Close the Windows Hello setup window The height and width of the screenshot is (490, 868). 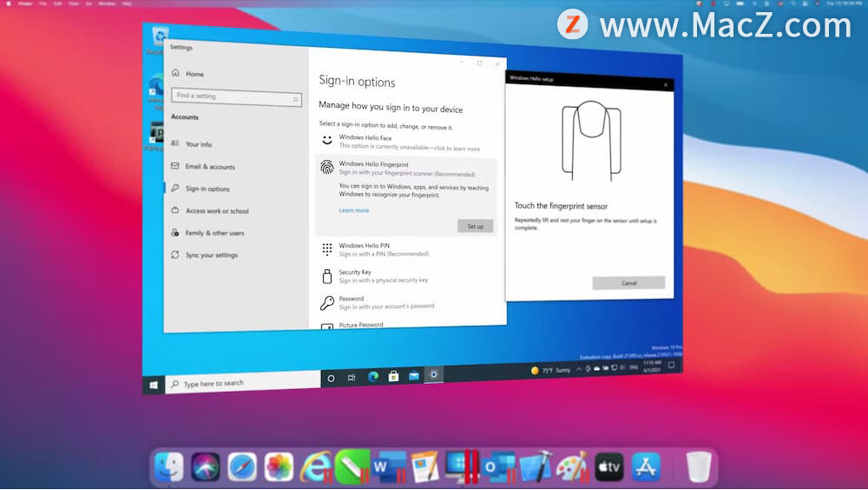[x=666, y=85]
